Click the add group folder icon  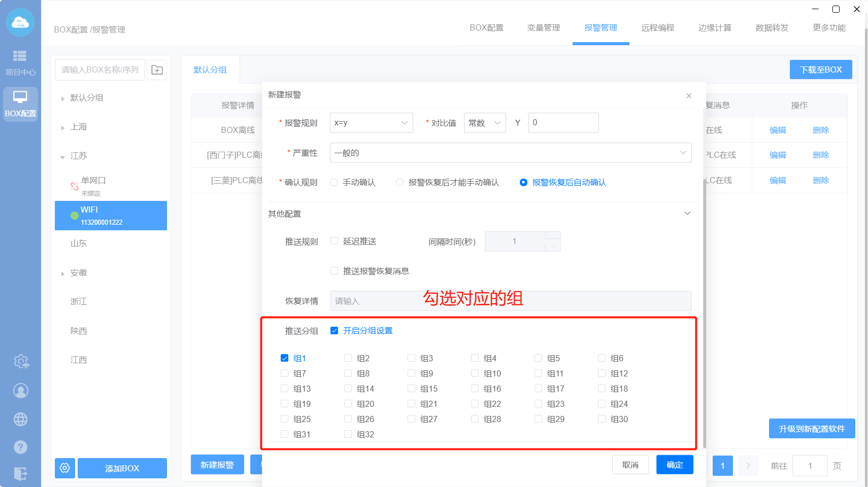pos(157,70)
